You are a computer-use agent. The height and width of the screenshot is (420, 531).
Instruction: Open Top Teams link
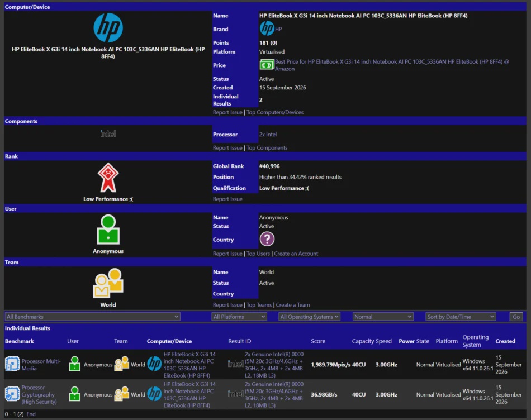point(259,305)
